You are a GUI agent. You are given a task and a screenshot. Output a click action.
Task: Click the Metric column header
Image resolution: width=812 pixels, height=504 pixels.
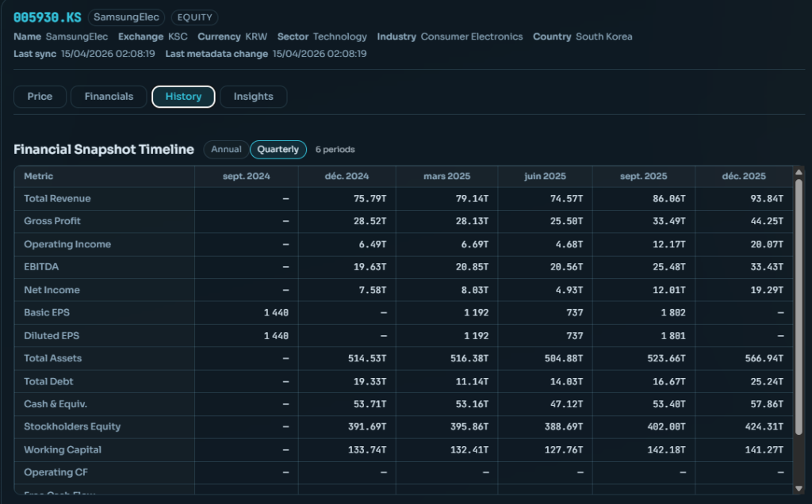point(39,176)
